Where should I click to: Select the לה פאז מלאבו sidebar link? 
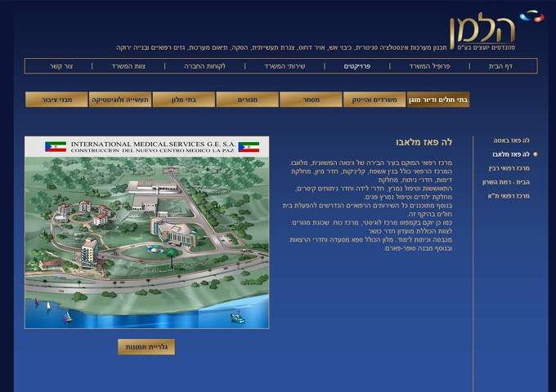click(510, 154)
